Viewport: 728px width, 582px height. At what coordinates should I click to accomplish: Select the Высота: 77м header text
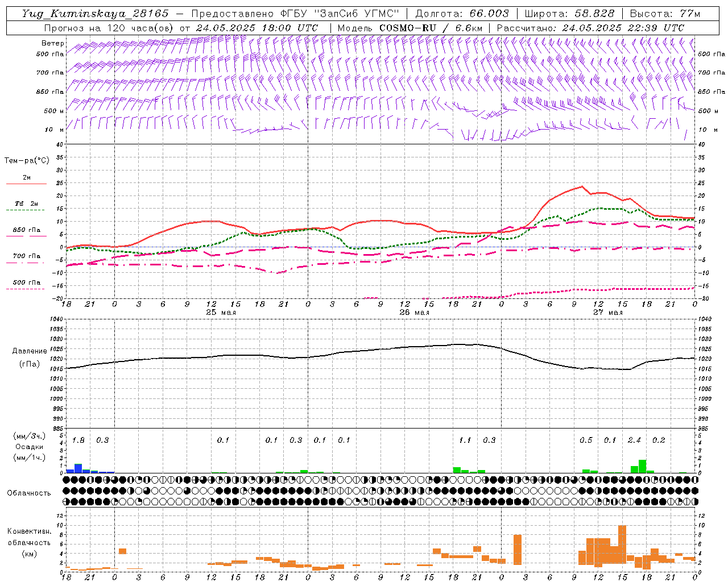665,14
